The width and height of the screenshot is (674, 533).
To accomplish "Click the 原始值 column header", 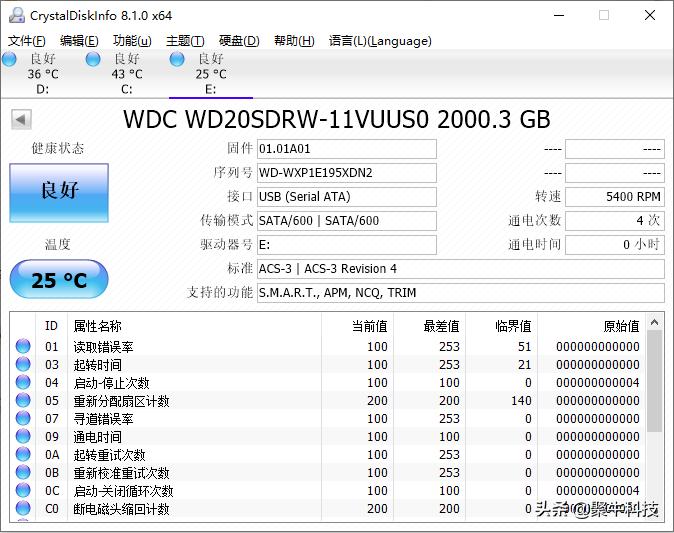I will click(x=622, y=326).
